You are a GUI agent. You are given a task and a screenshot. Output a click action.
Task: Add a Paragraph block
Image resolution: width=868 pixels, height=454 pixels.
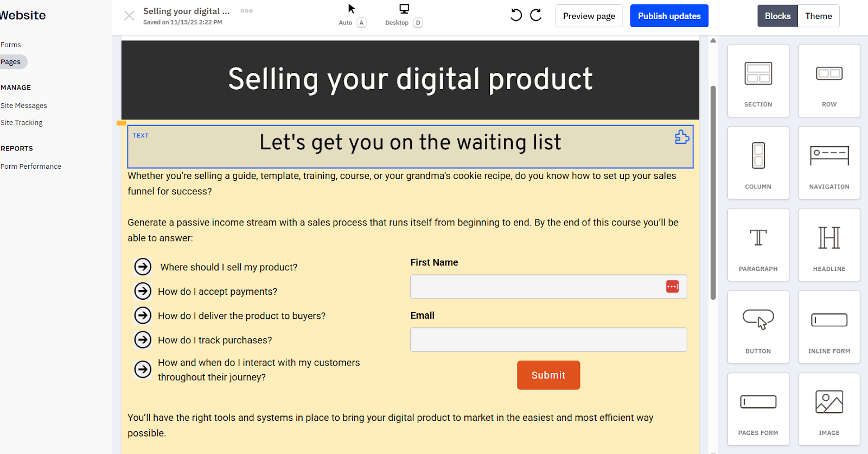pos(757,245)
